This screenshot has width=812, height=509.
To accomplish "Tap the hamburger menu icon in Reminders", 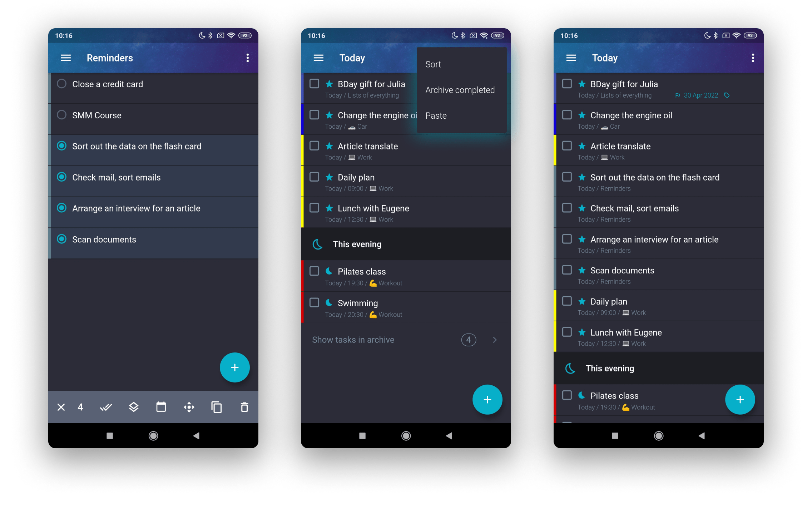I will point(66,58).
